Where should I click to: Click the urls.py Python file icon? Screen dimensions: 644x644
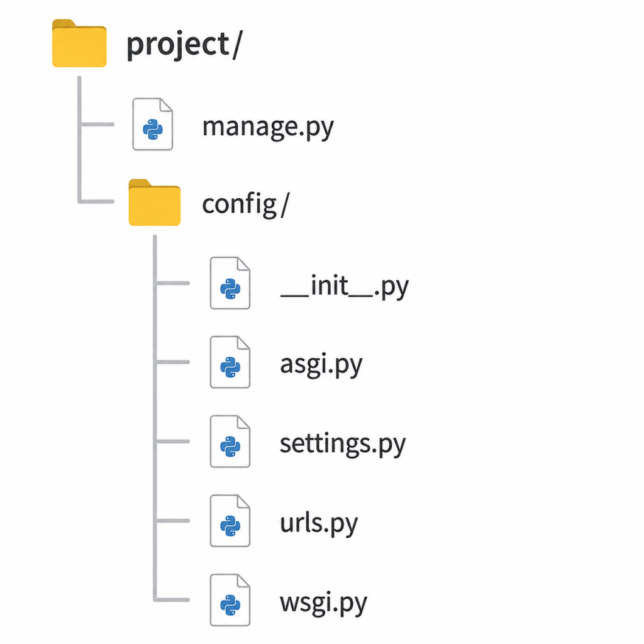(x=230, y=520)
